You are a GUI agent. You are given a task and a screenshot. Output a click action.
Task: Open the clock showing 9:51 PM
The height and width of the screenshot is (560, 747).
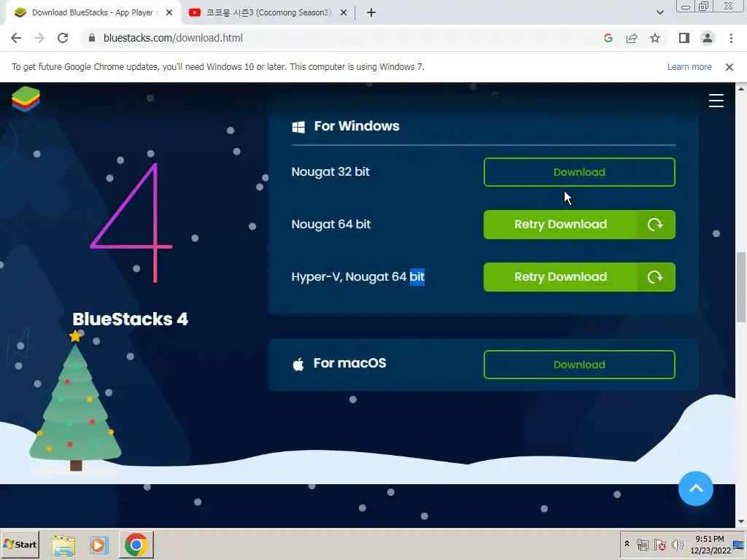(x=710, y=544)
